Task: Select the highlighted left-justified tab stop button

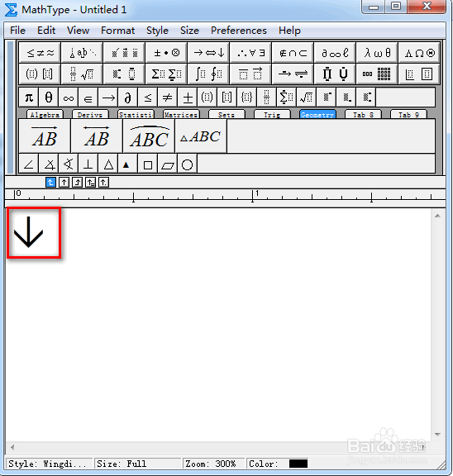Action: pos(50,182)
